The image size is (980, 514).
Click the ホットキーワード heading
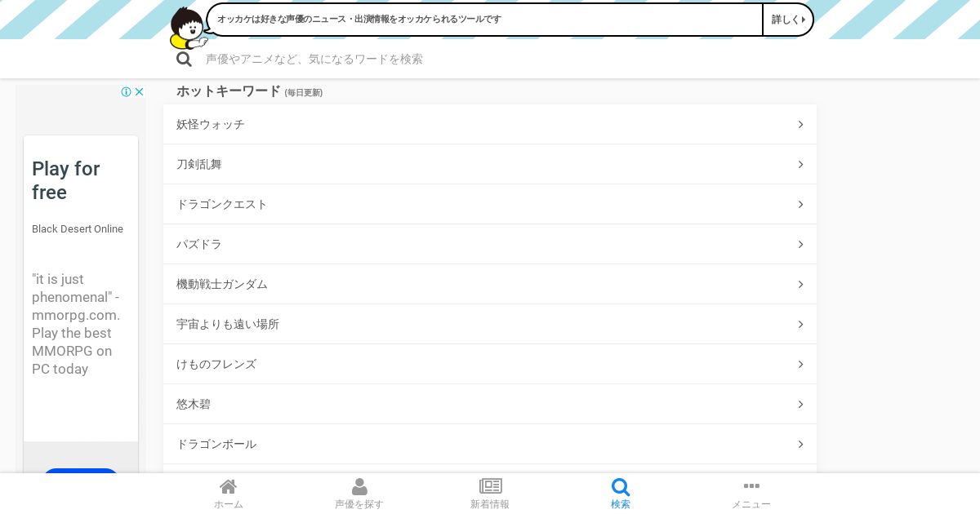[229, 91]
